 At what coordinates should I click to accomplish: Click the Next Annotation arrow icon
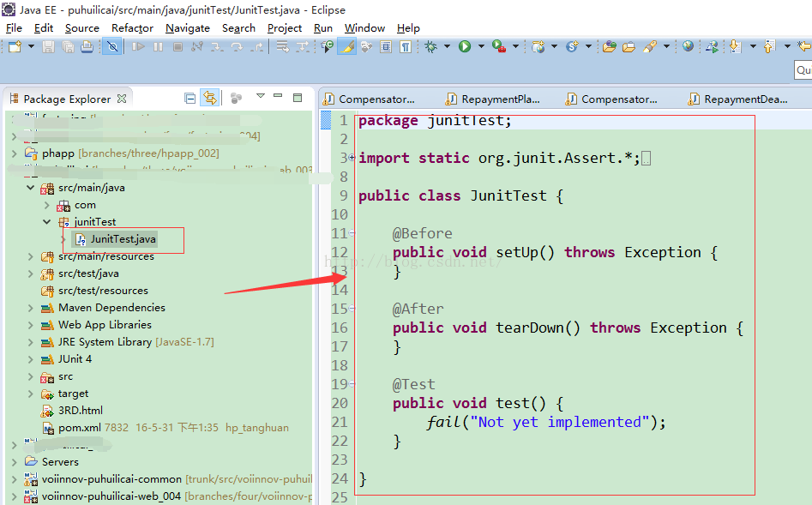tap(735, 46)
